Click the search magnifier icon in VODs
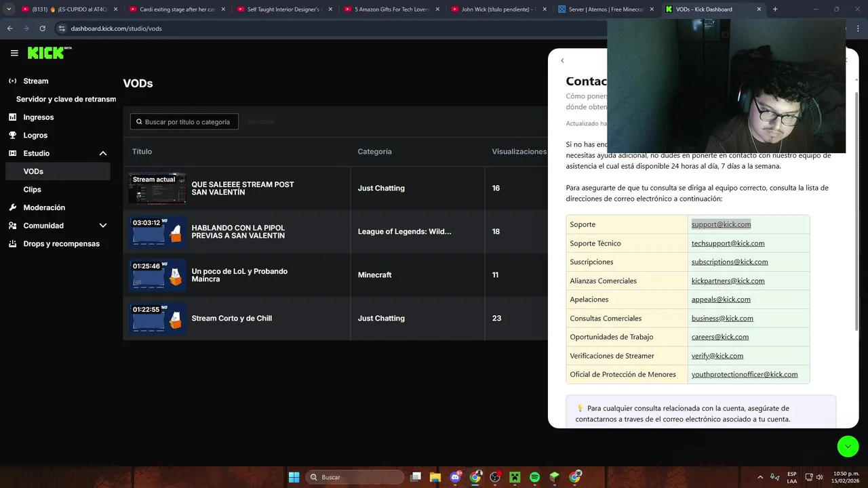Image resolution: width=868 pixels, height=488 pixels. [139, 122]
